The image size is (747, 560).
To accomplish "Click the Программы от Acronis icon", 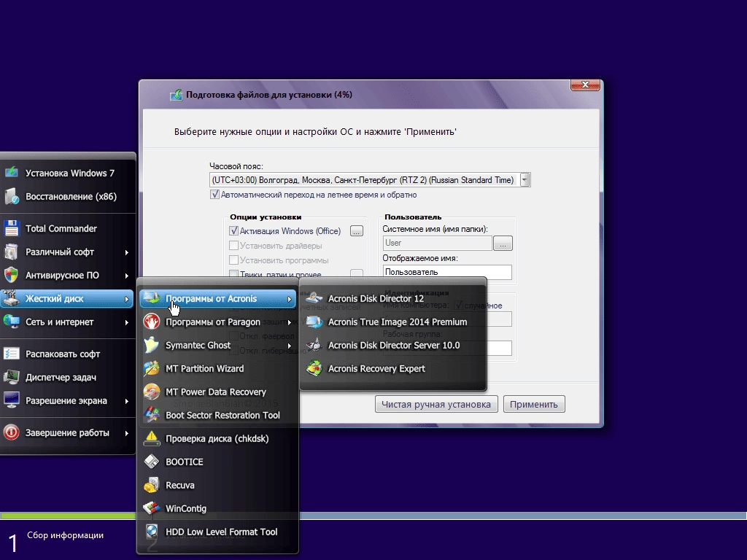I will 152,298.
